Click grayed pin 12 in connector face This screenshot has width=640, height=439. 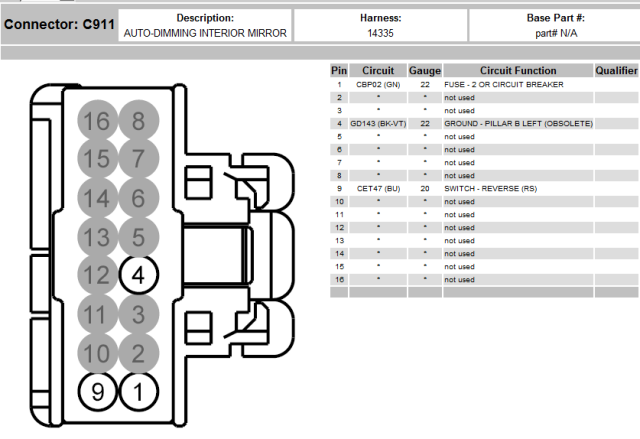(x=98, y=275)
